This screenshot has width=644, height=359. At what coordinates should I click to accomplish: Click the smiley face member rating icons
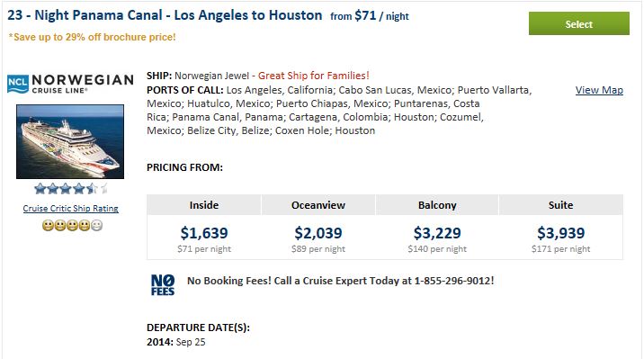click(x=72, y=226)
